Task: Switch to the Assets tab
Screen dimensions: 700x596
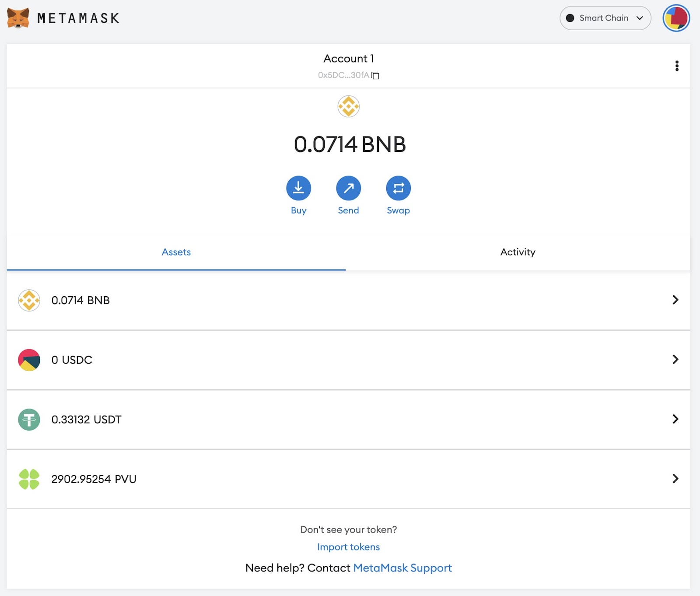Action: [x=176, y=252]
